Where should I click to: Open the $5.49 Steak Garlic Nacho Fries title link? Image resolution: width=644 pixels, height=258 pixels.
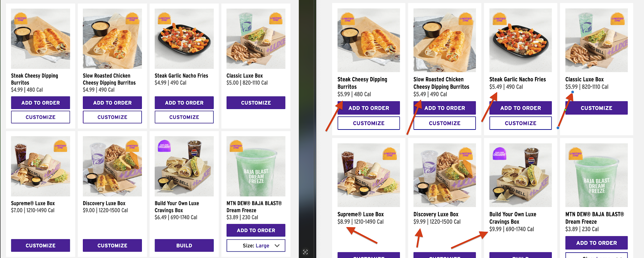pos(518,80)
